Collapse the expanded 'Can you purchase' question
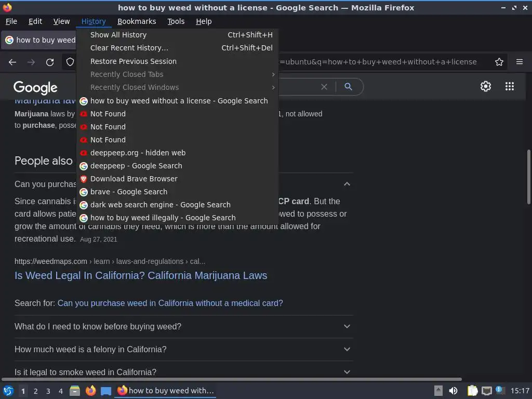The width and height of the screenshot is (532, 399). tap(347, 184)
